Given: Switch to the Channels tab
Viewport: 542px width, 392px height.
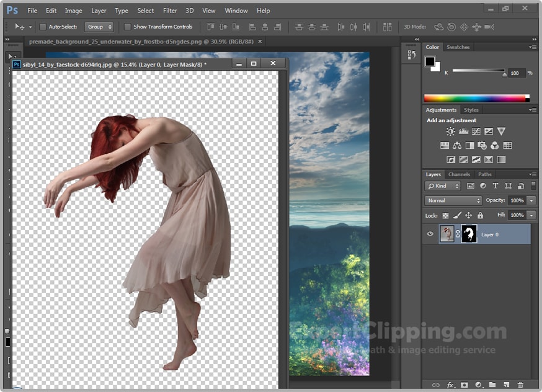Looking at the screenshot, I should 459,174.
